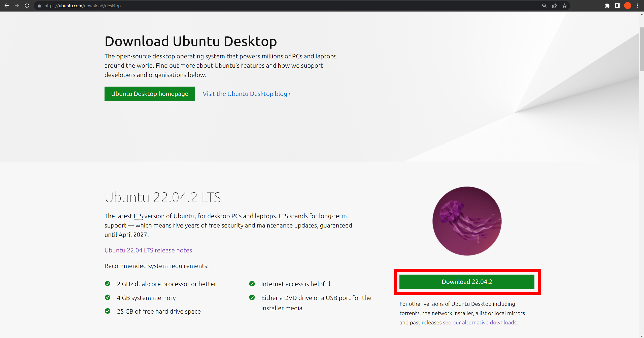Click the padlock site info icon

(39, 6)
